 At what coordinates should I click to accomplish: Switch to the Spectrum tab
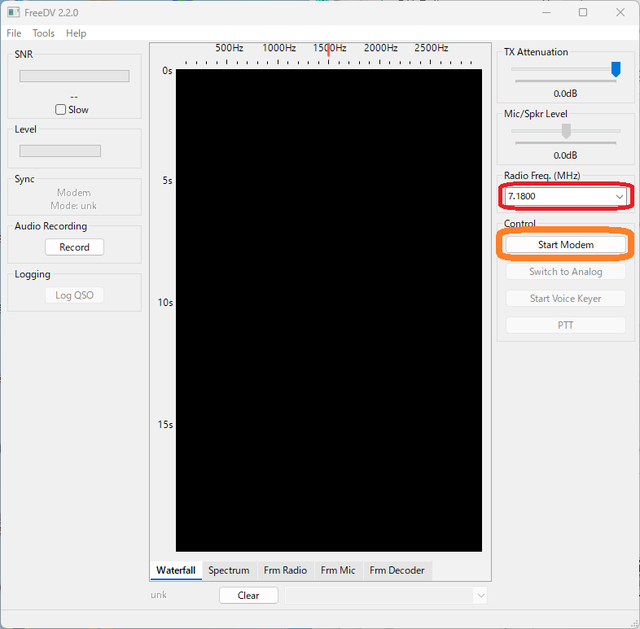(x=229, y=570)
